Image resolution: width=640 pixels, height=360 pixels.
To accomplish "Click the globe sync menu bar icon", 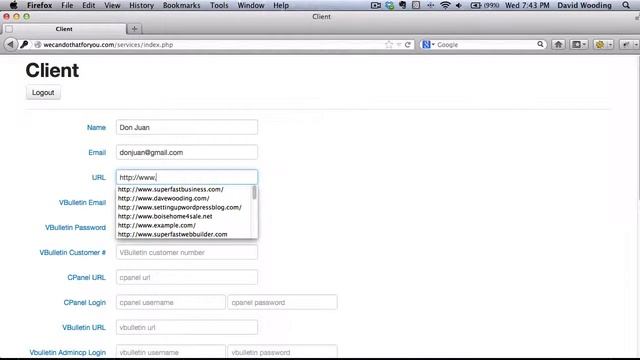I will pos(389,5).
